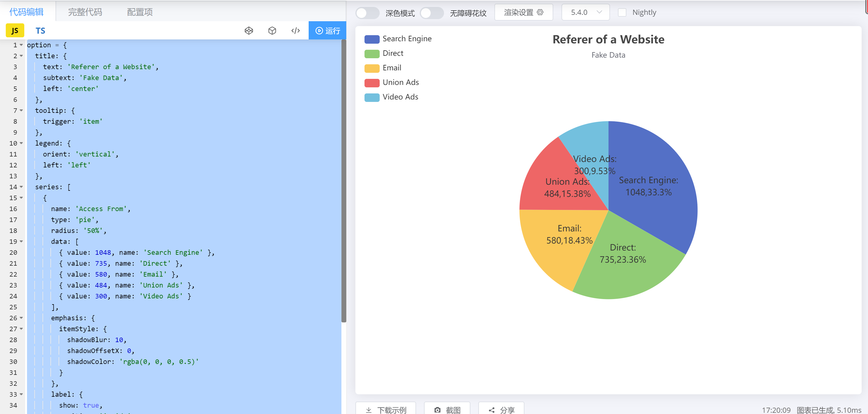868x414 pixels.
Task: Click the gear icon in render settings
Action: click(540, 12)
